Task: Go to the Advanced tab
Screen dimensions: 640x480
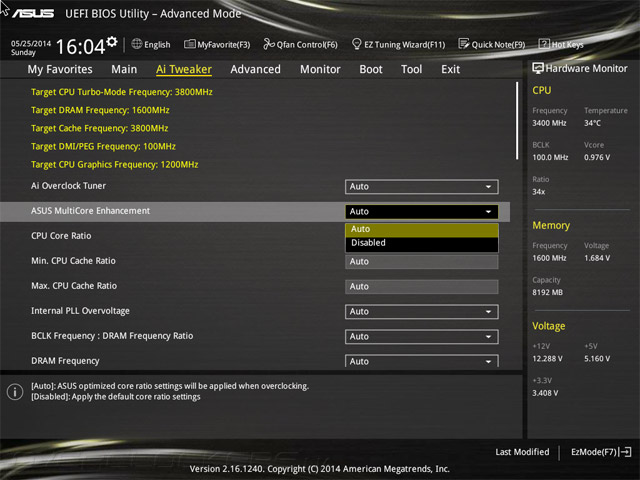Action: coord(256,69)
